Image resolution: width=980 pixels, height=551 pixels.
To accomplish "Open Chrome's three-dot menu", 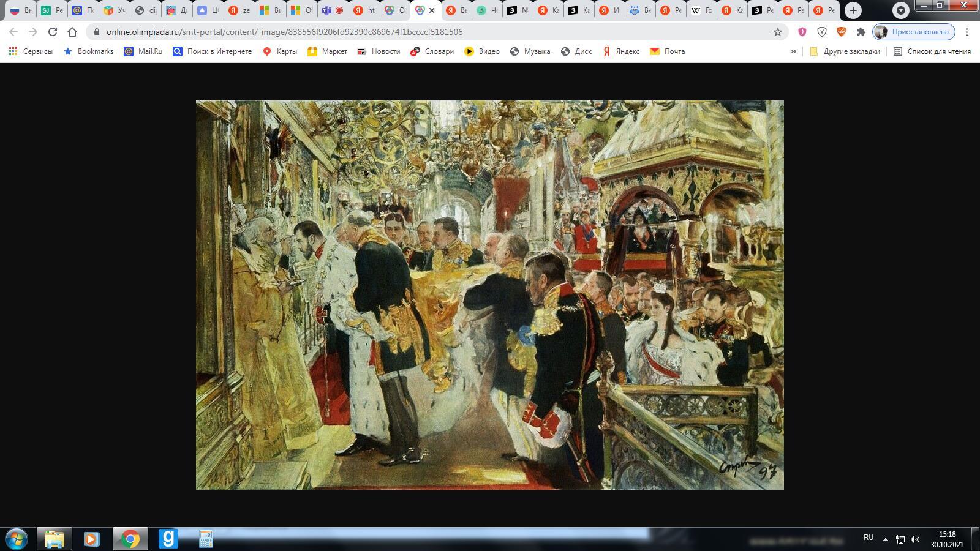I will tap(967, 32).
